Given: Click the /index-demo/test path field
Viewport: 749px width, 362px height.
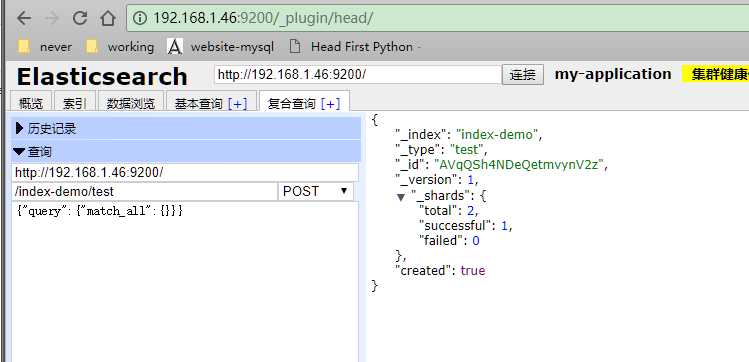Looking at the screenshot, I should click(144, 192).
